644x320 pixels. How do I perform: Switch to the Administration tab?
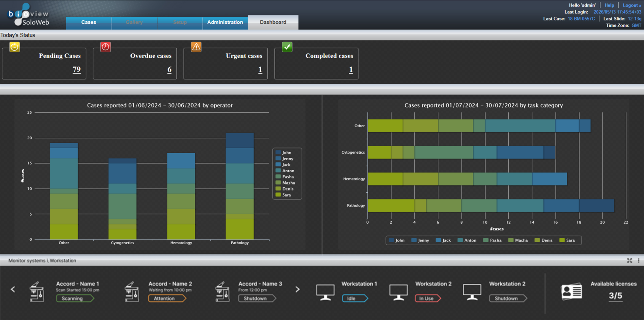tap(225, 22)
